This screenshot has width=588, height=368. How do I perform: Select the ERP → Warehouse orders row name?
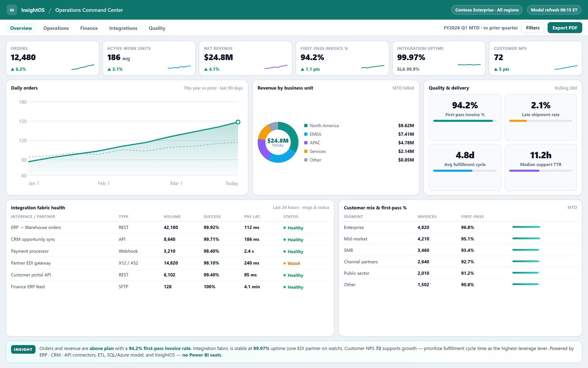point(36,227)
